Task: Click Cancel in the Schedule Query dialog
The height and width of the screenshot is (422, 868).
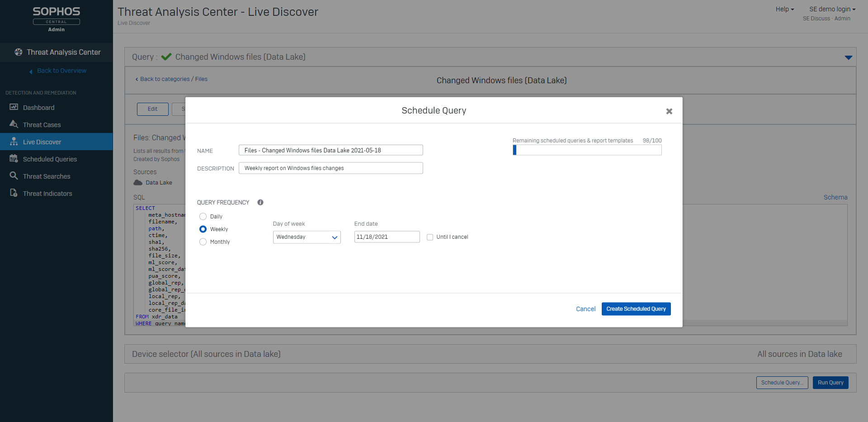Action: [585, 309]
